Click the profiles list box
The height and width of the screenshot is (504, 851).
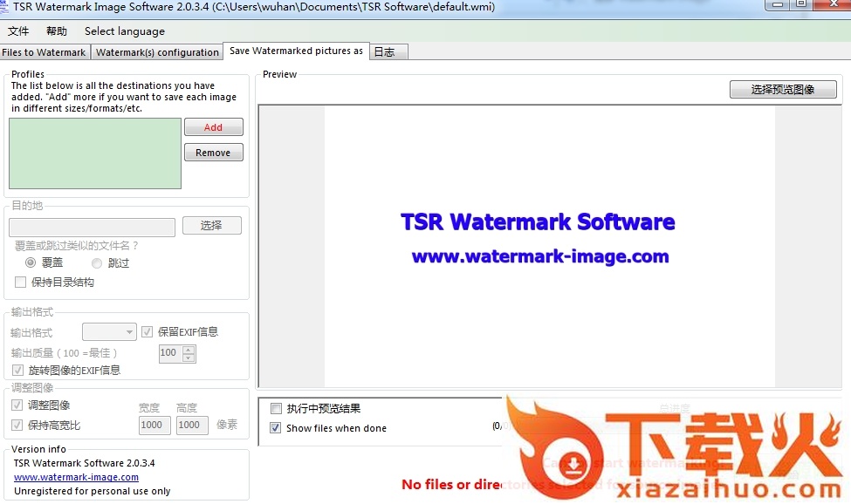(95, 153)
